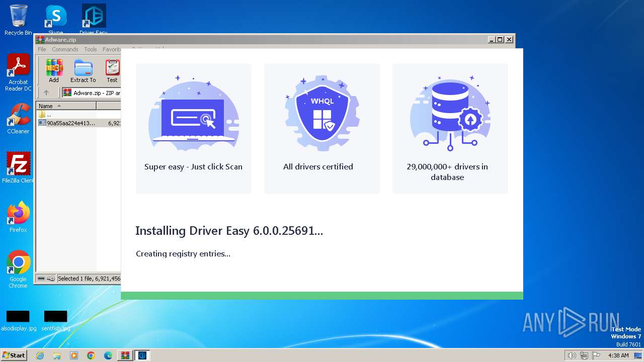Sort by the Name column header
This screenshot has height=362, width=644.
point(66,106)
